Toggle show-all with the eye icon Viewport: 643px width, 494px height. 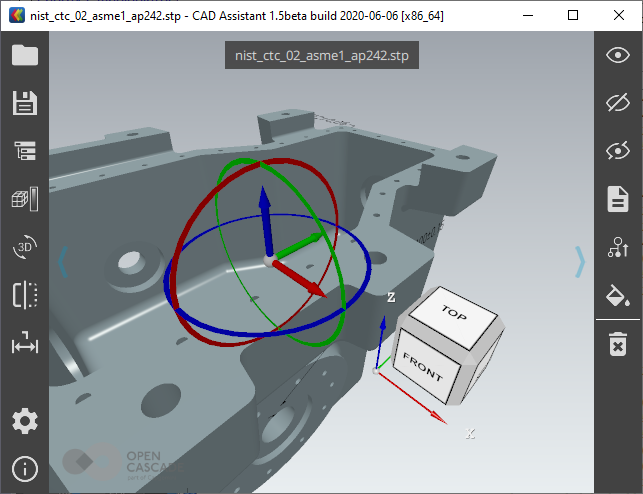(618, 55)
